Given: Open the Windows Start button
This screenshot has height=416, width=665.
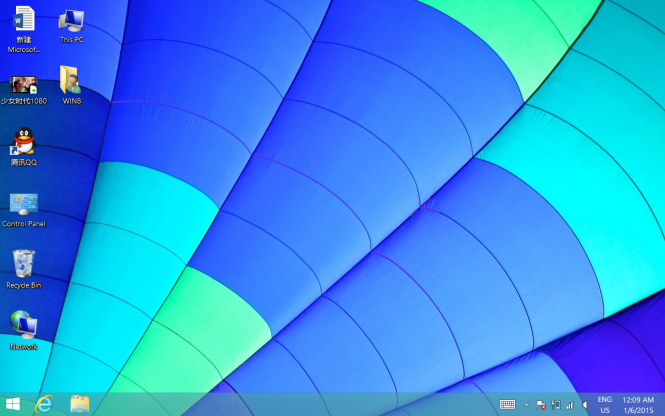Looking at the screenshot, I should (x=13, y=404).
